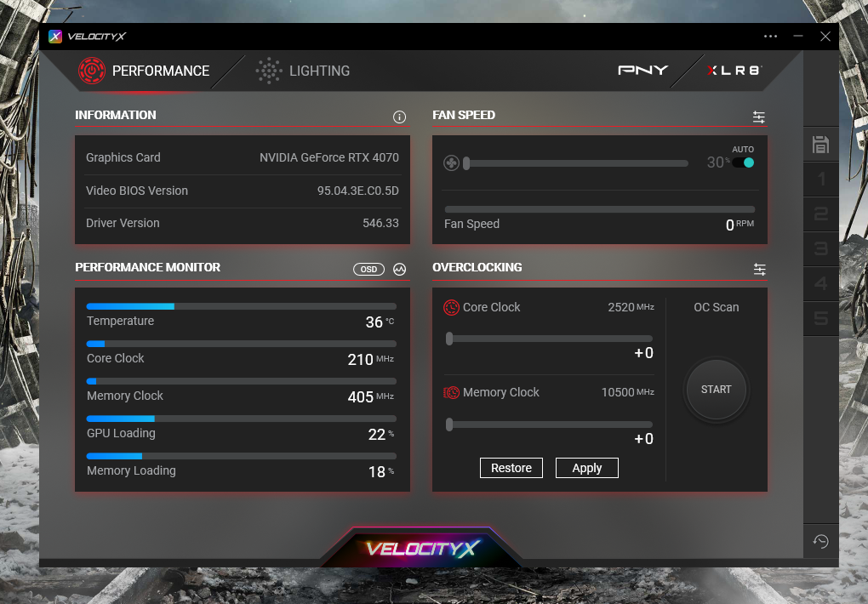Toggle the fan AUTO switch
Viewport: 868px width, 604px height.
pyautogui.click(x=743, y=162)
